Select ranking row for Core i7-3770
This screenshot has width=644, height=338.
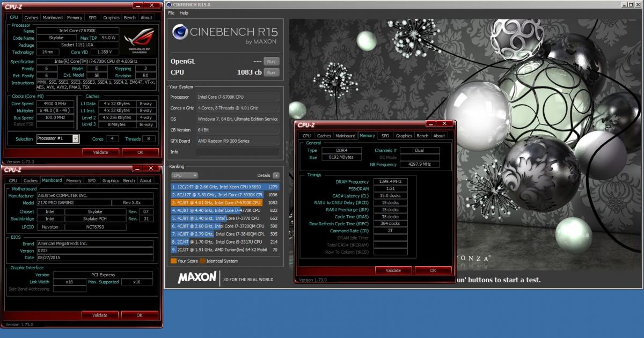click(x=225, y=218)
